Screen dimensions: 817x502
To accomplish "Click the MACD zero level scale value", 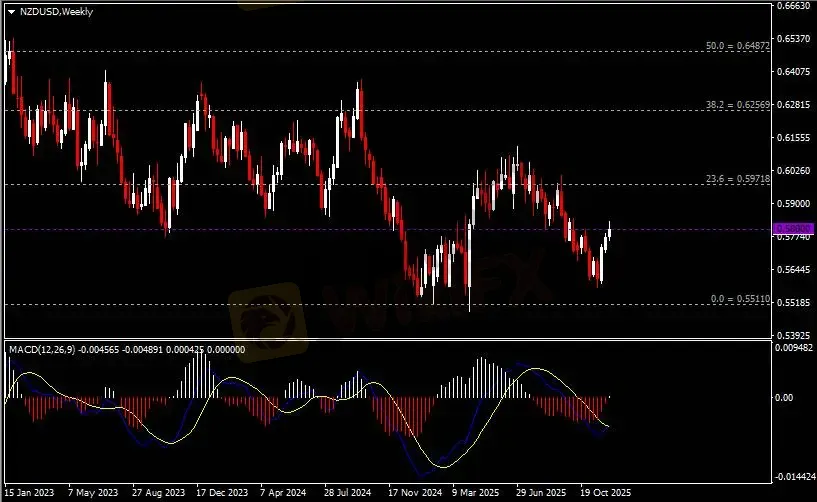I will click(789, 397).
